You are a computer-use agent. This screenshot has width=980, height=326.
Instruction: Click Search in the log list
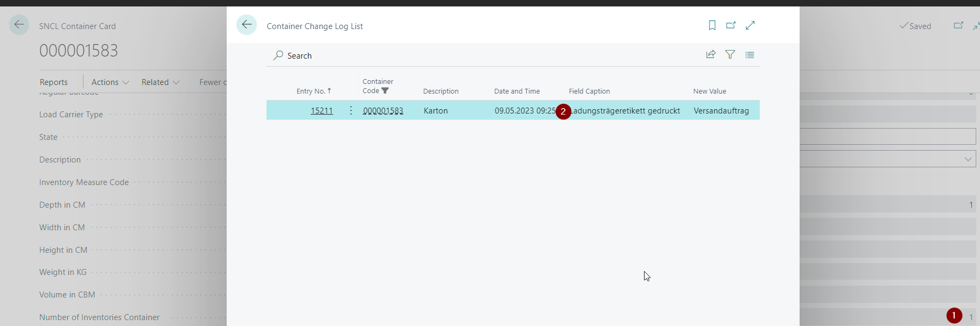coord(299,55)
